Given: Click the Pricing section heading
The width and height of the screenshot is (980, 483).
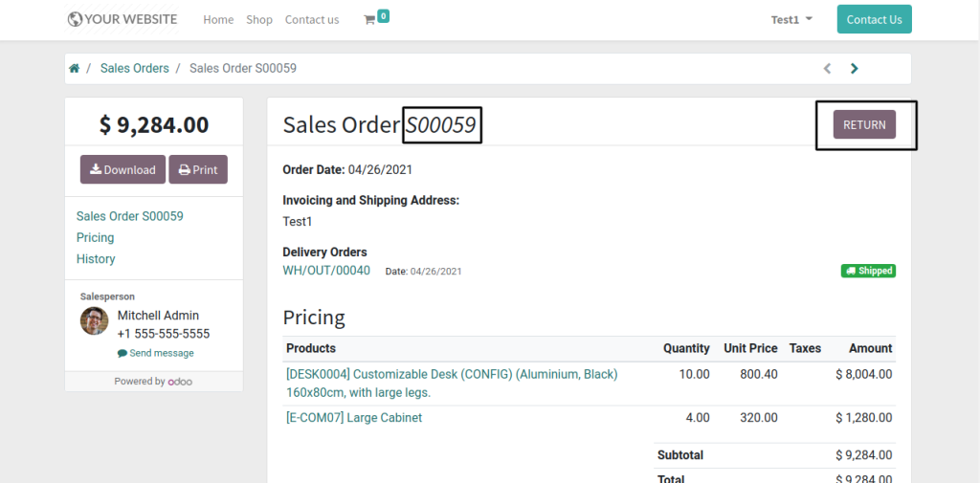Looking at the screenshot, I should tap(314, 318).
